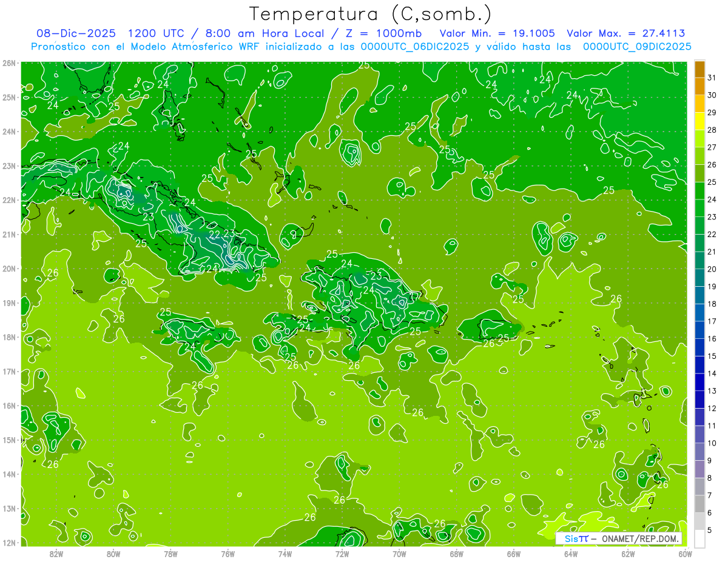This screenshot has height=562, width=728.
Task: Click the white swatch below label 5
Action: [699, 538]
